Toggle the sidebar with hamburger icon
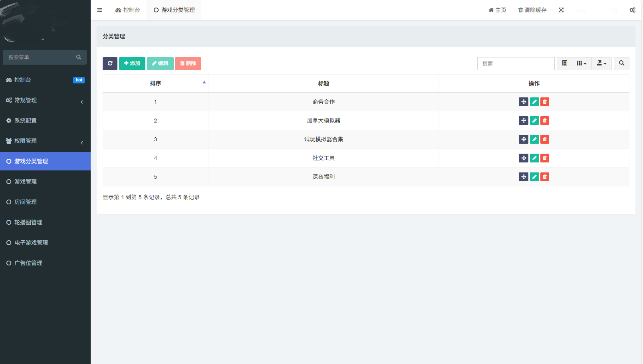Image resolution: width=643 pixels, height=364 pixels. click(x=100, y=10)
